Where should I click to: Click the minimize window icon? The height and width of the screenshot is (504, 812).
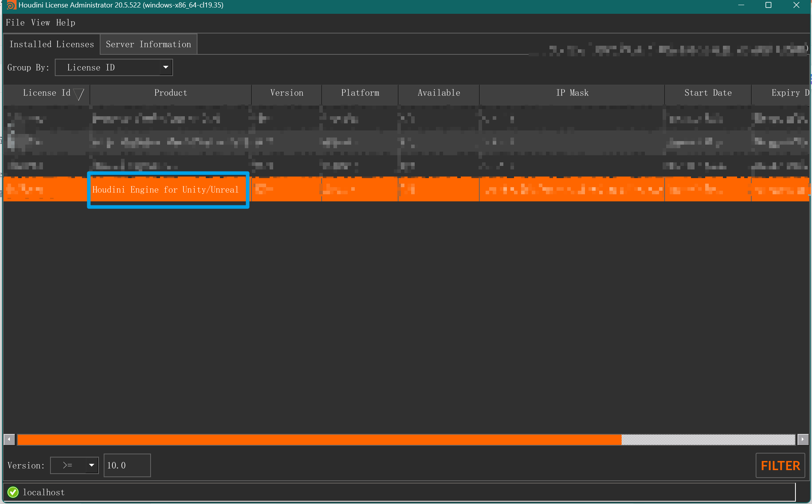click(x=741, y=5)
